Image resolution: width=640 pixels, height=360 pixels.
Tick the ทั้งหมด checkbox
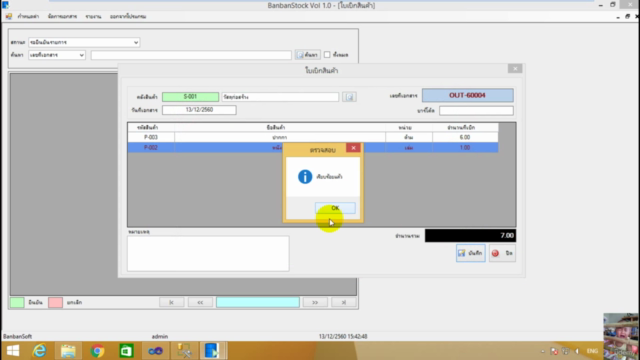(327, 55)
